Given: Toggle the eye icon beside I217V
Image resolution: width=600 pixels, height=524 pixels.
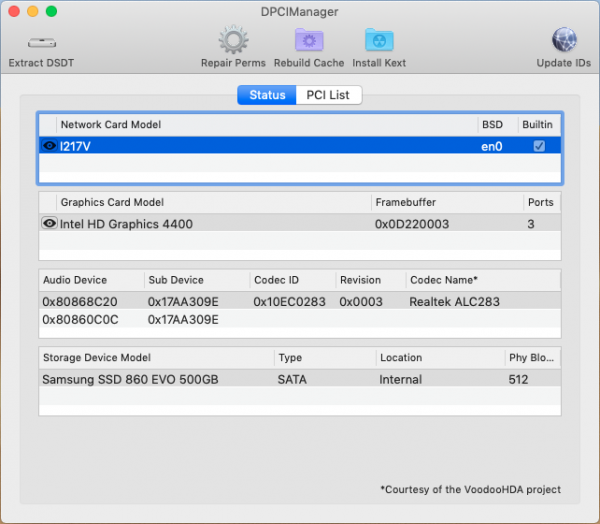Looking at the screenshot, I should coord(49,146).
